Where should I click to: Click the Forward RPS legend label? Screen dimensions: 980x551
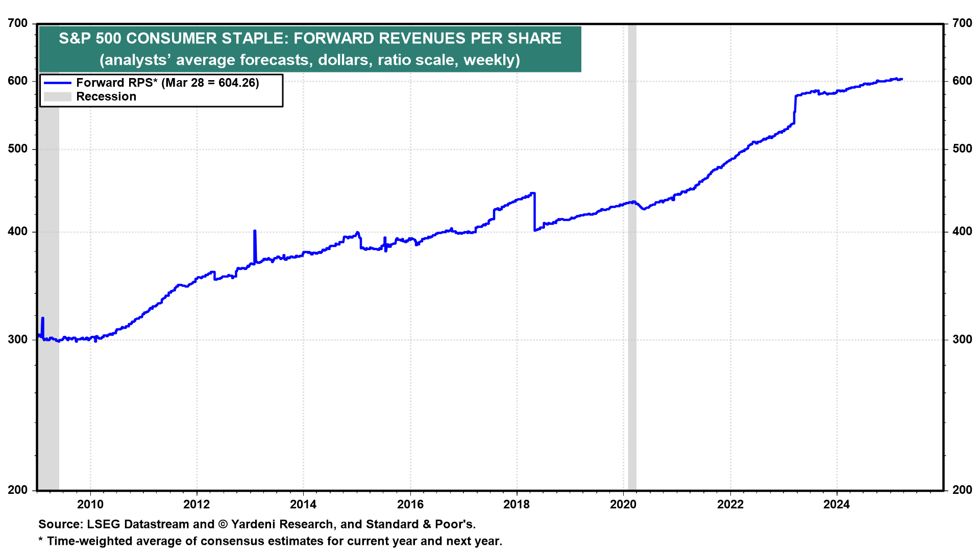click(167, 83)
